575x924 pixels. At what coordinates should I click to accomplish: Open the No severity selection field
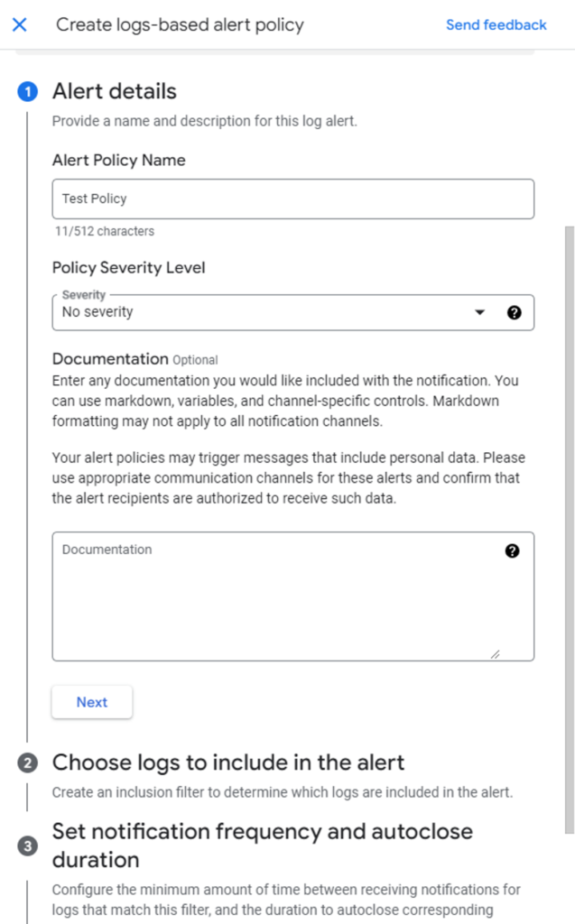262,312
